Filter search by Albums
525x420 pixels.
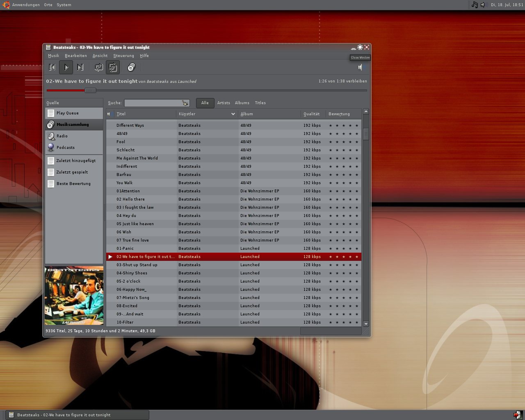coord(242,103)
